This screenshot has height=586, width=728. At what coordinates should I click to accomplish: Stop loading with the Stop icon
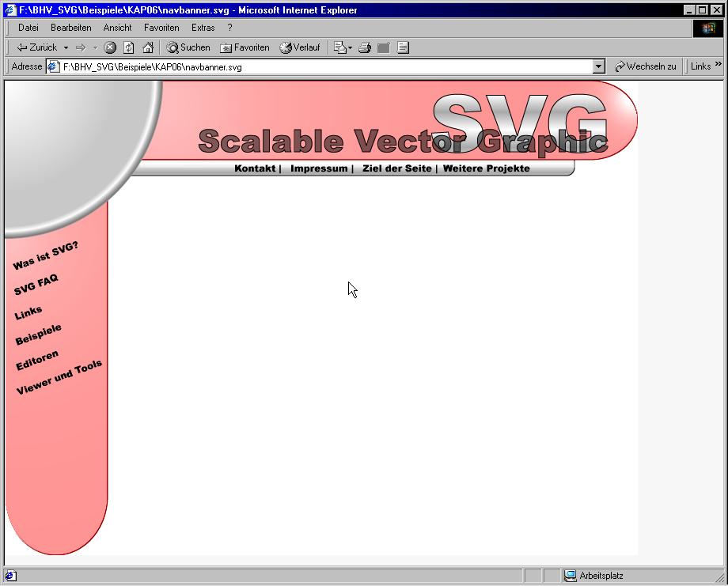coord(110,47)
